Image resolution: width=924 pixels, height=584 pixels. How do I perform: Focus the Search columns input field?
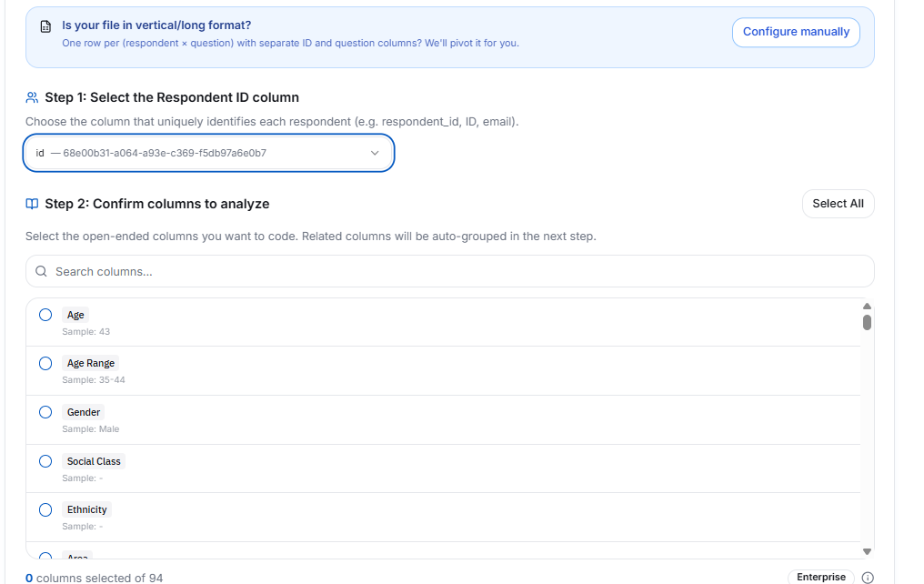tap(455, 271)
